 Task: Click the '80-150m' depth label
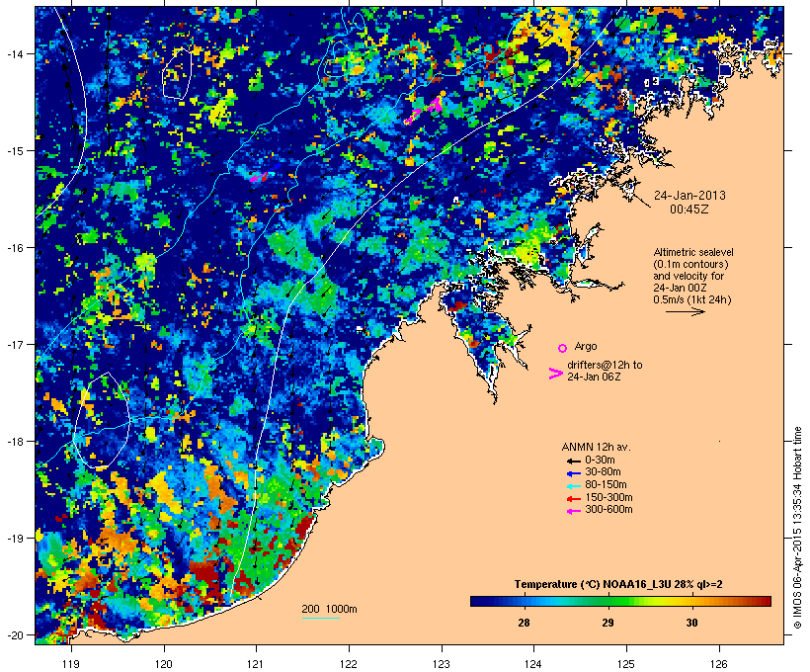click(606, 485)
